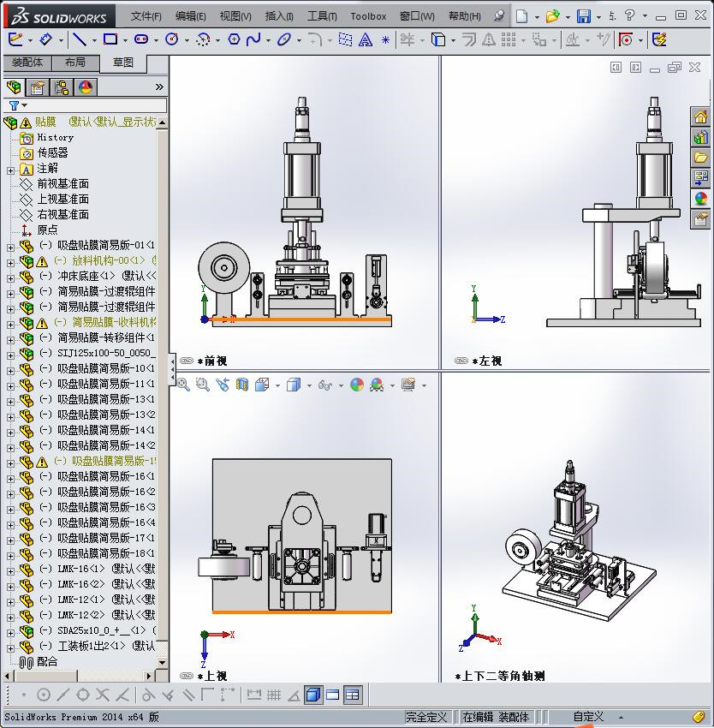Viewport: 714px width, 728px height.
Task: Click the FeatureManager design tree tab icon
Action: (14, 87)
